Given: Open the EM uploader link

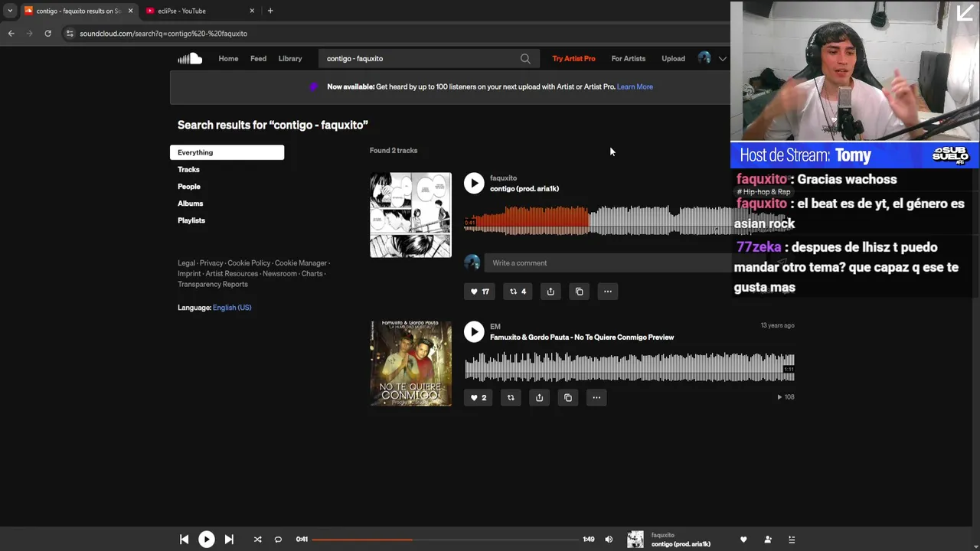Looking at the screenshot, I should [495, 327].
